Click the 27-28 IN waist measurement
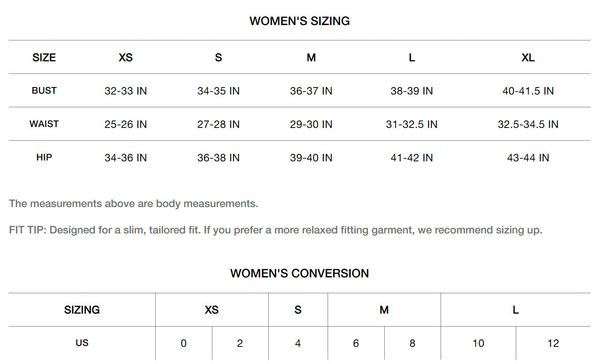 (x=218, y=124)
